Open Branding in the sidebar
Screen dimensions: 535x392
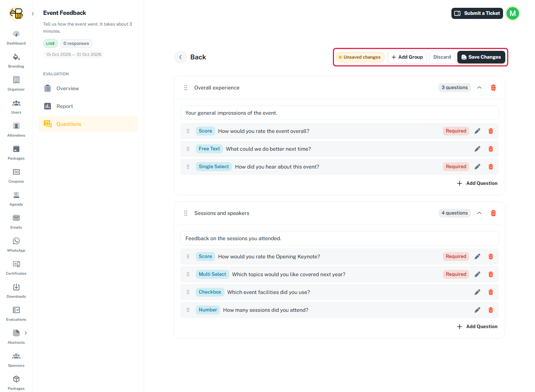pos(16,61)
